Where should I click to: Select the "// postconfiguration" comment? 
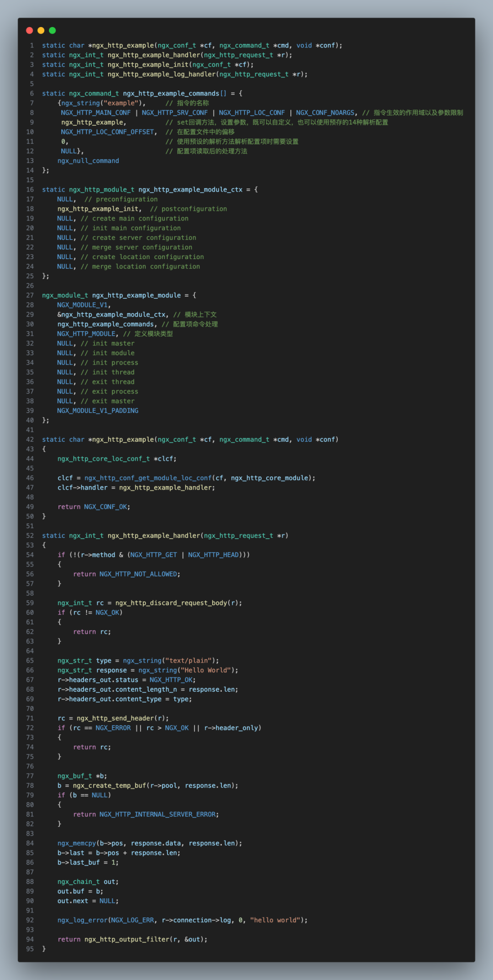189,209
